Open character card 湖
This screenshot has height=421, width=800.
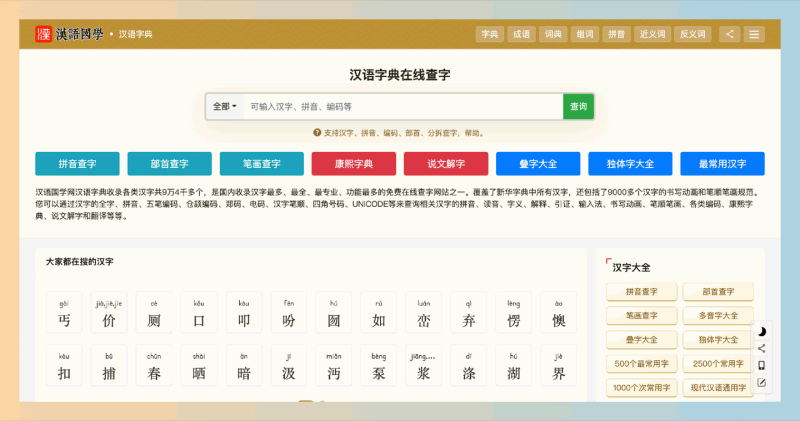coord(514,365)
